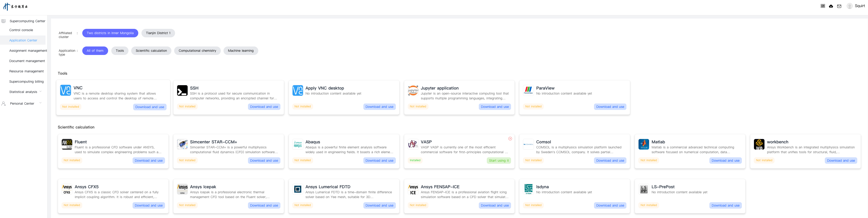Click Download and use for workbench

point(841,161)
